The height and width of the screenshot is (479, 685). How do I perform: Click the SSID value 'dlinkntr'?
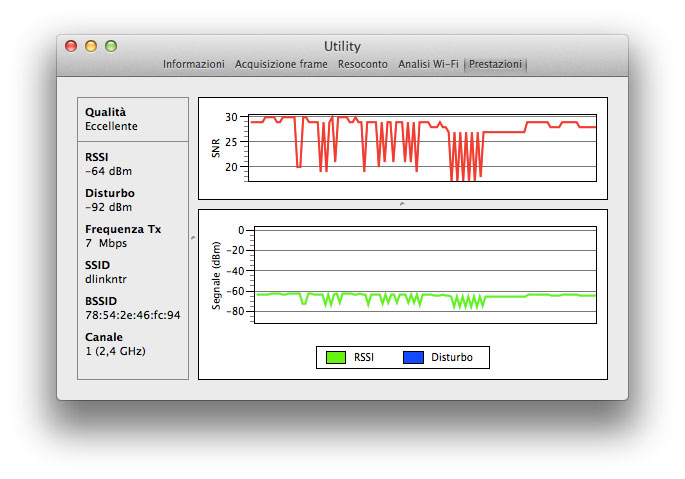point(106,279)
